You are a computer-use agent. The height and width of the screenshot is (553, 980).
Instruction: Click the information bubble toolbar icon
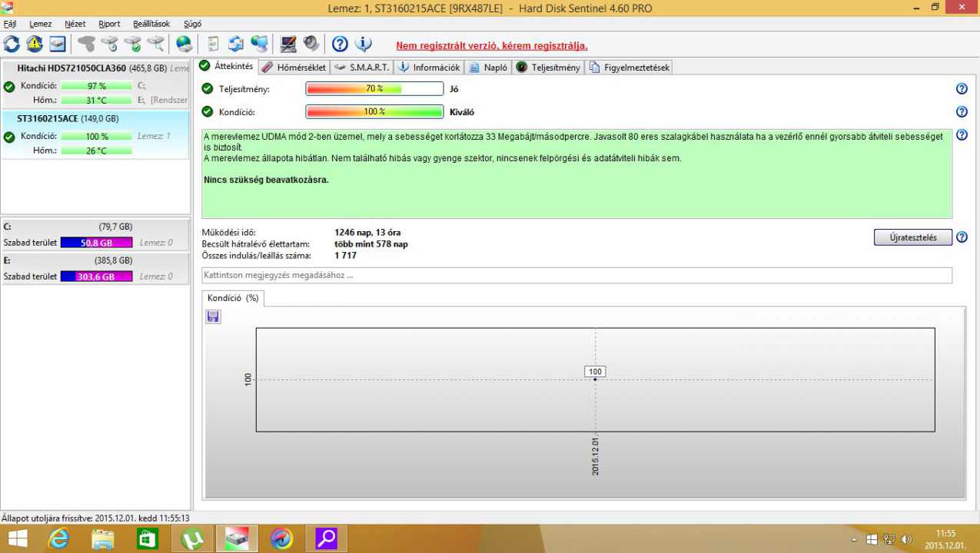364,44
